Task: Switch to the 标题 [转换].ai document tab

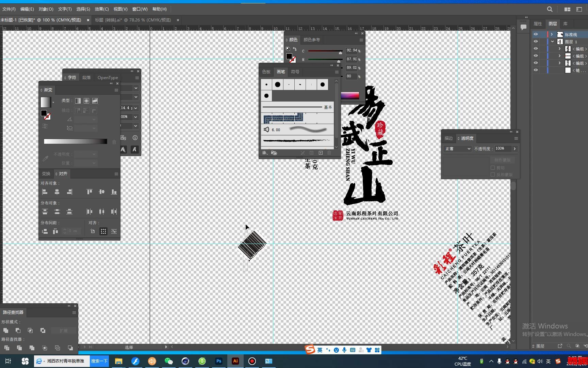Action: 133,20
